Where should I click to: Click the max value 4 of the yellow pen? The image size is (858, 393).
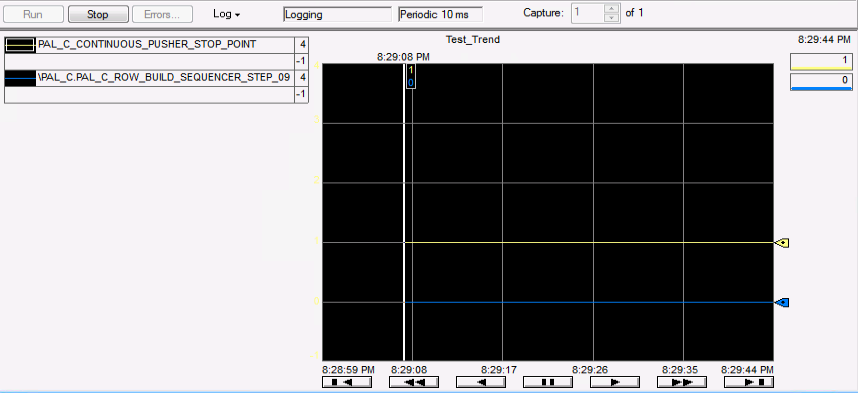(302, 44)
